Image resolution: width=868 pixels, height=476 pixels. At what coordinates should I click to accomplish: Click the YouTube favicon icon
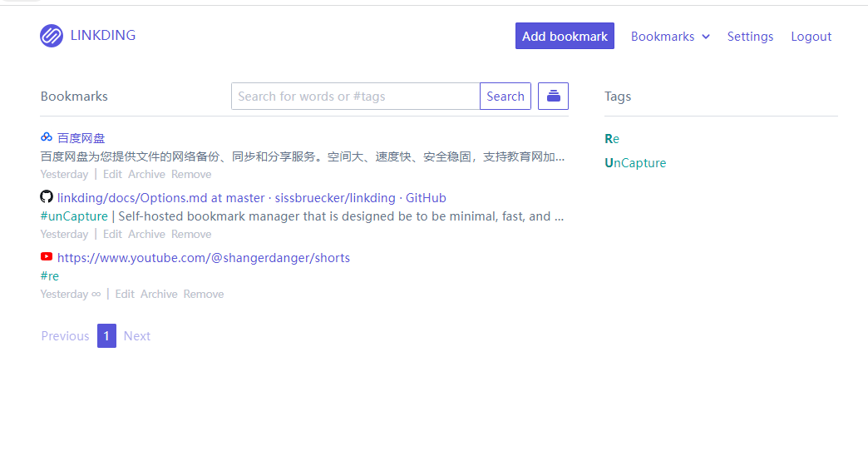(47, 257)
